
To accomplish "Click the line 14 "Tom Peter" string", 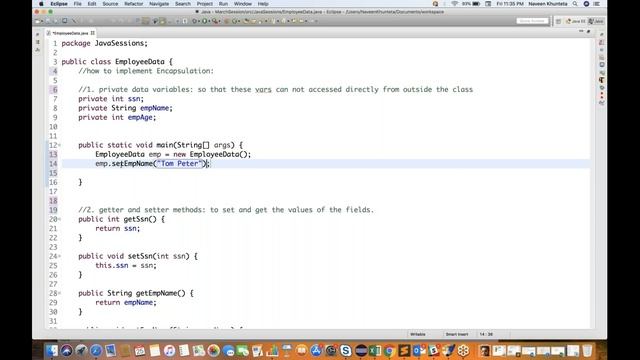I will click(180, 164).
